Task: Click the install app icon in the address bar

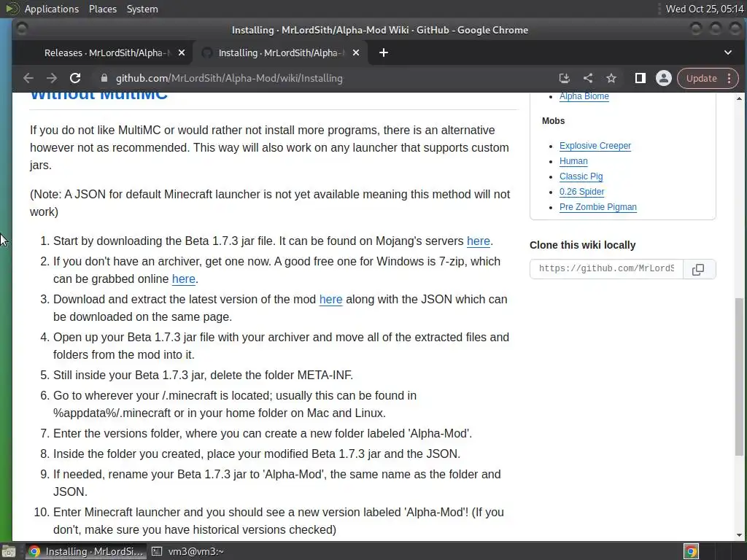Action: click(x=565, y=78)
